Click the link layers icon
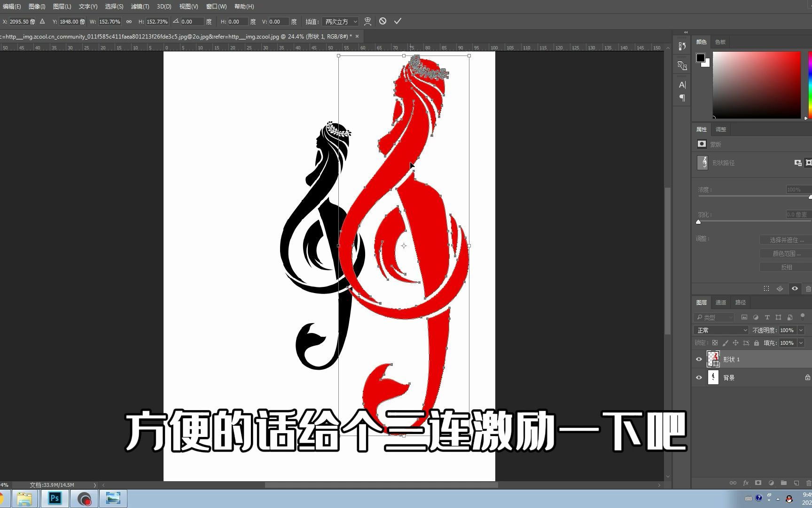 click(x=734, y=483)
